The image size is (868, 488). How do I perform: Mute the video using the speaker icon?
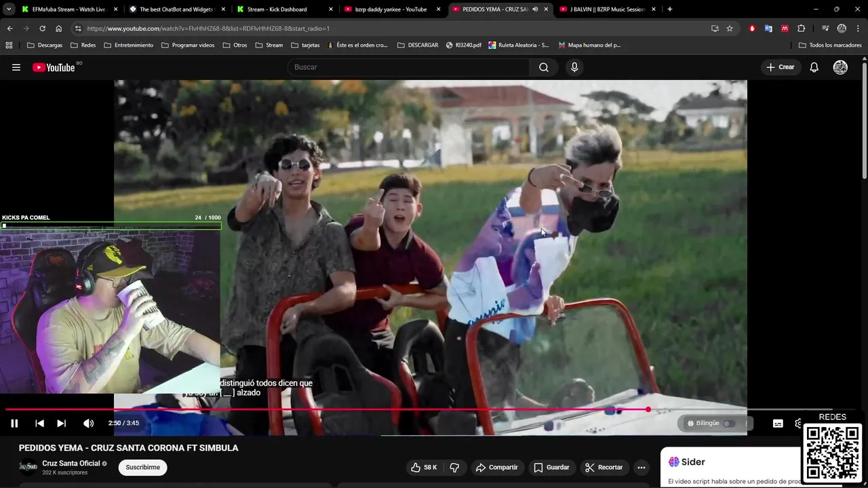click(x=88, y=423)
